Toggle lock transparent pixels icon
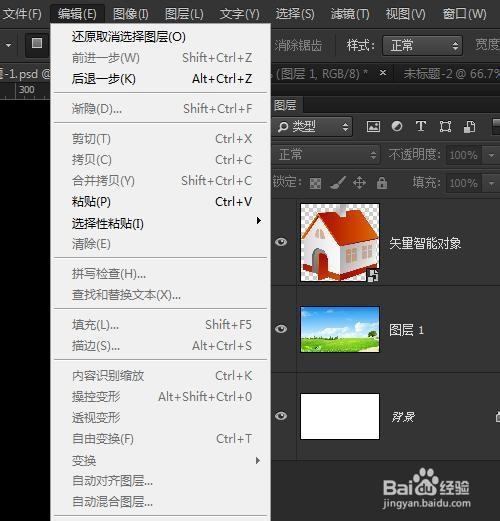The image size is (500, 521). [315, 183]
